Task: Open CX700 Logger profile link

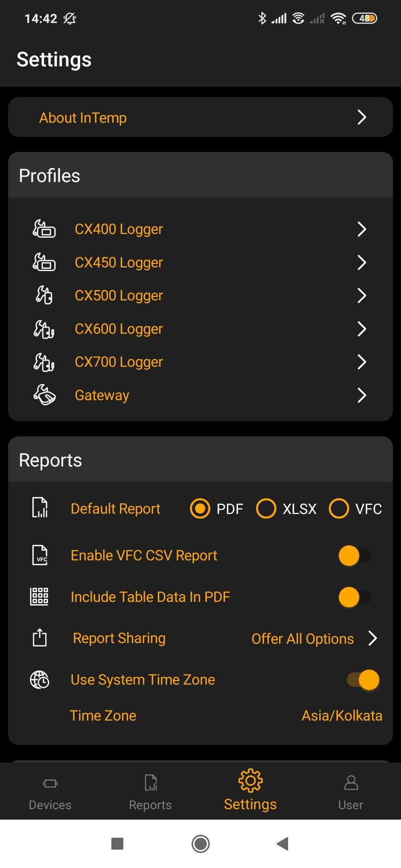Action: [x=119, y=362]
